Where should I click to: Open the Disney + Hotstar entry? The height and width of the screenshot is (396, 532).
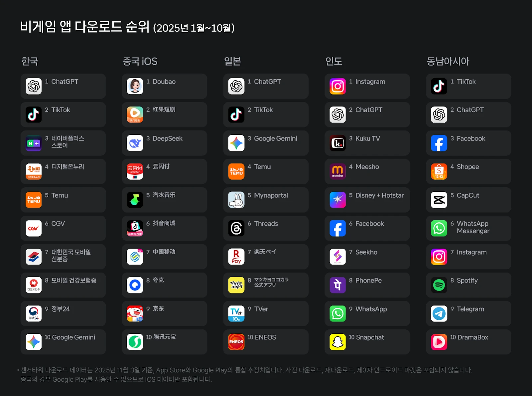pos(367,200)
